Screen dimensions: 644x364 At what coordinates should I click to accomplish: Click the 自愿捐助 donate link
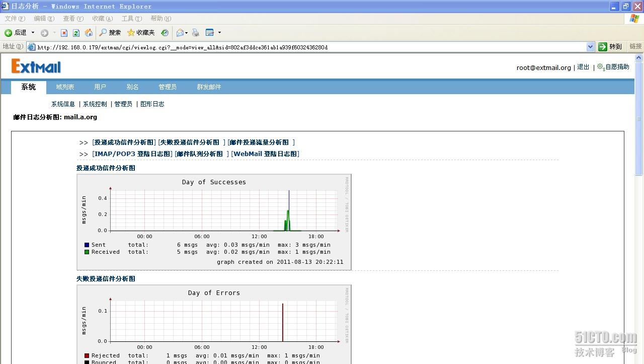[617, 67]
